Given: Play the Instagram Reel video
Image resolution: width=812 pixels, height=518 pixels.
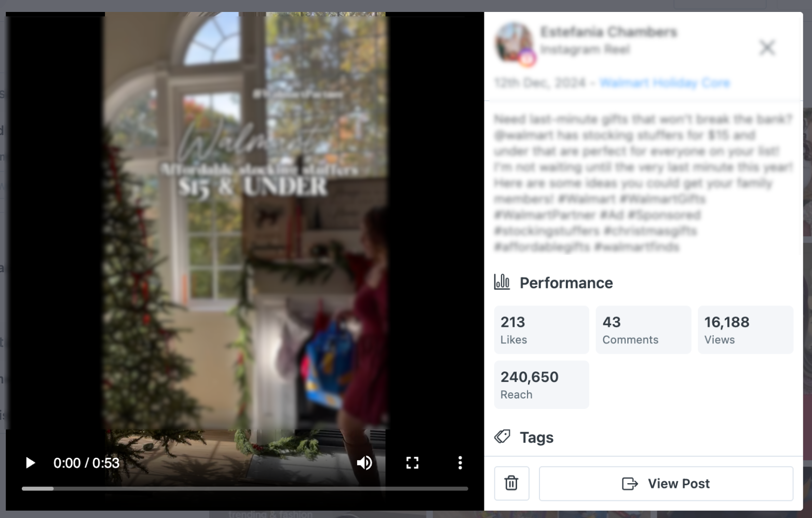Looking at the screenshot, I should point(31,463).
